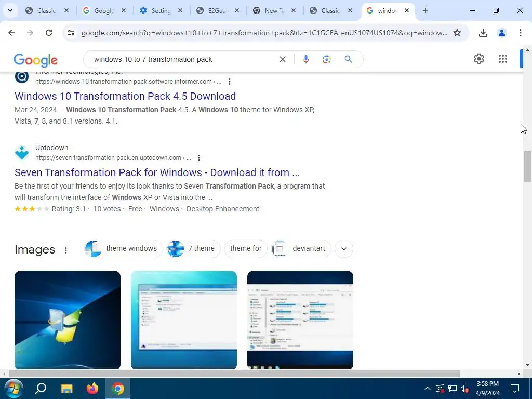The height and width of the screenshot is (399, 532).
Task: Filter images by 'deviantart' chip
Action: click(301, 249)
